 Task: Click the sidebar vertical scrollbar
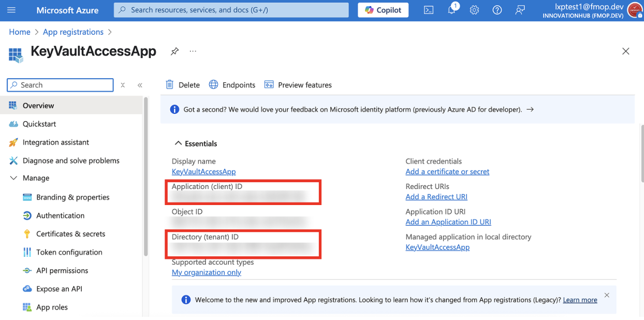pyautogui.click(x=146, y=176)
